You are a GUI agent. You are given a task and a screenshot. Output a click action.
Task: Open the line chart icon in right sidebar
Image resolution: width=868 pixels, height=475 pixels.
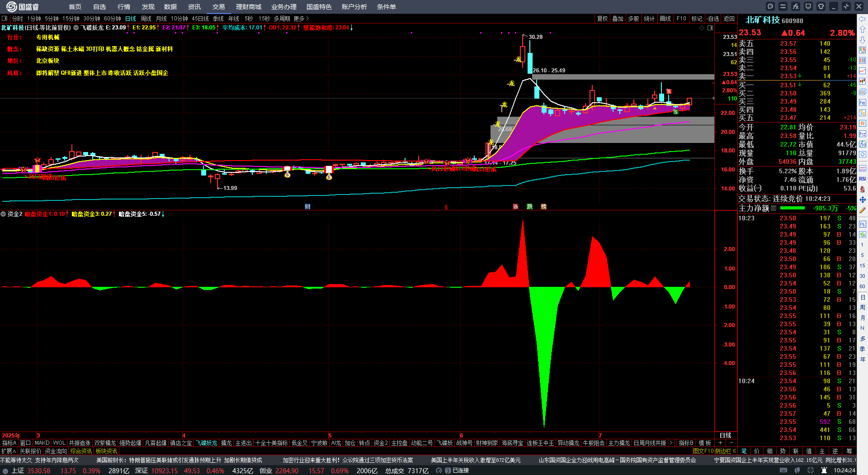tap(863, 71)
